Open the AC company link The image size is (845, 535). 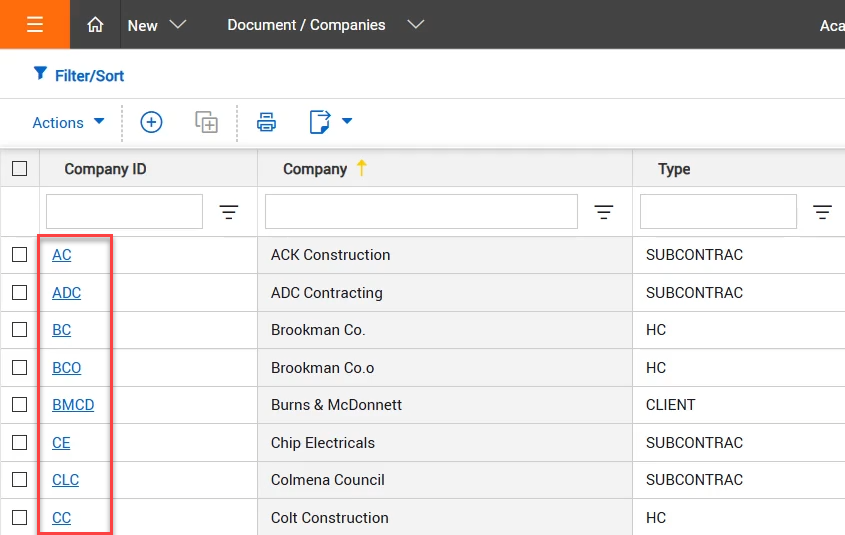point(61,255)
